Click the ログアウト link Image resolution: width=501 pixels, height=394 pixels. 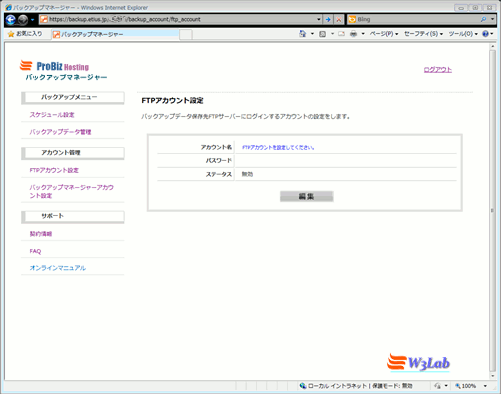point(438,70)
